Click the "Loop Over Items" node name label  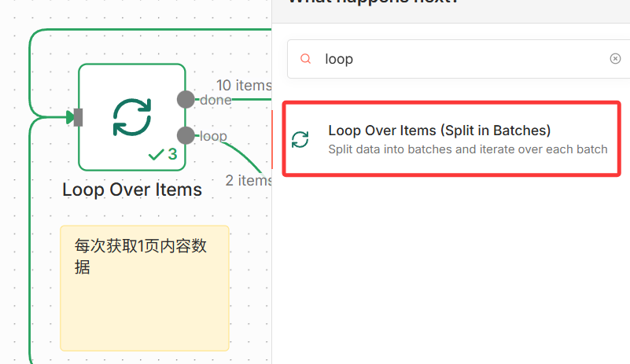tap(132, 189)
